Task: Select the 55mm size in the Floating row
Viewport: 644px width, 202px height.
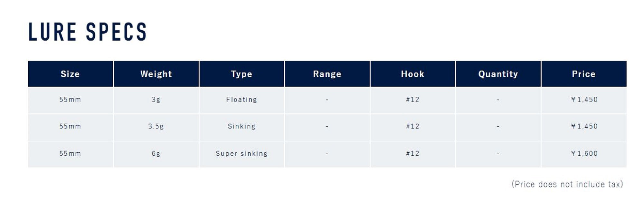Action: pyautogui.click(x=70, y=100)
